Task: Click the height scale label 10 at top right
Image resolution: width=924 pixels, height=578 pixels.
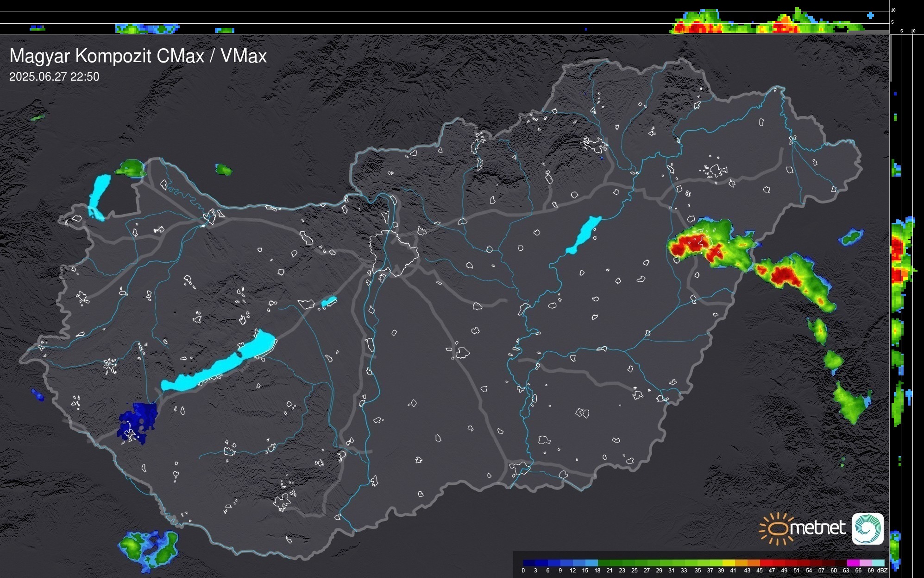Action: (x=893, y=10)
